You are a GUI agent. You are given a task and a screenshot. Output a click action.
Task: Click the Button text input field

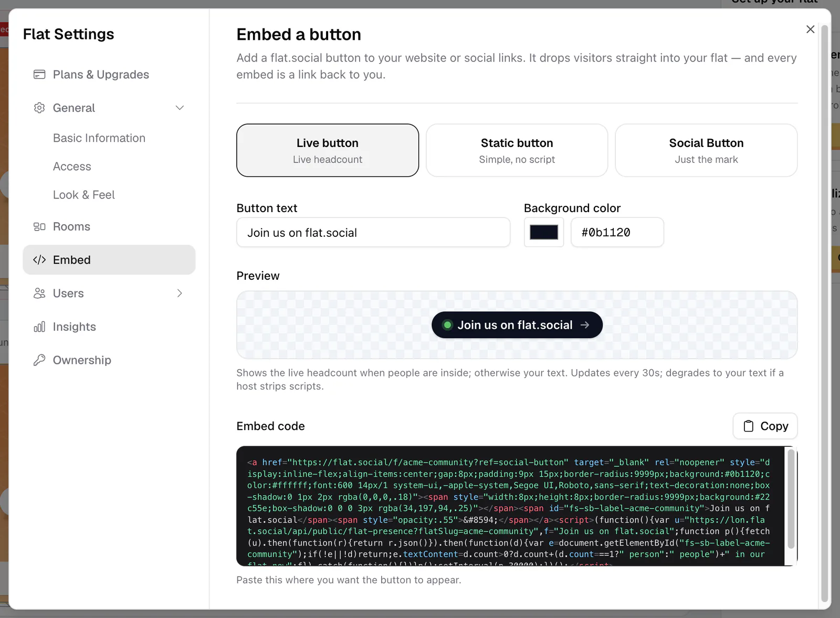(373, 232)
